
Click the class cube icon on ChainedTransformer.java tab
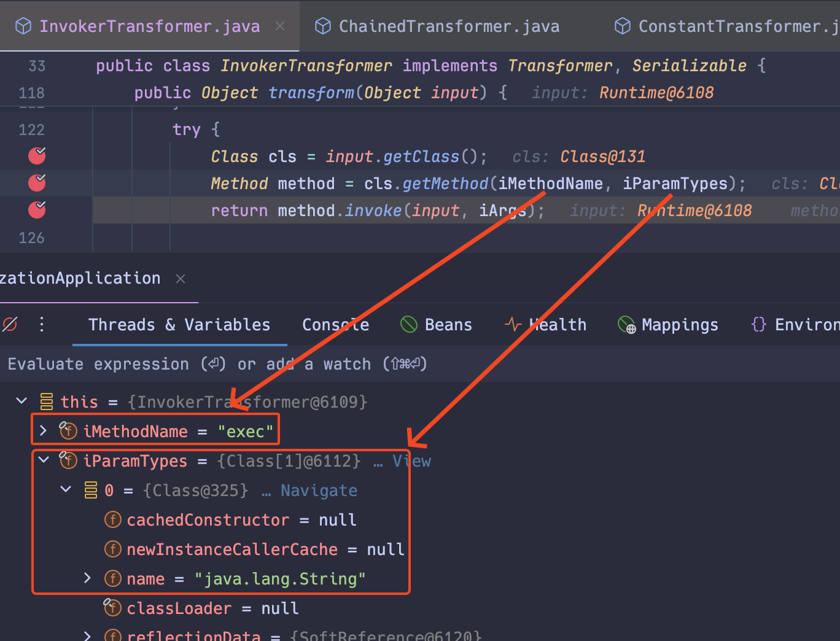pyautogui.click(x=322, y=25)
